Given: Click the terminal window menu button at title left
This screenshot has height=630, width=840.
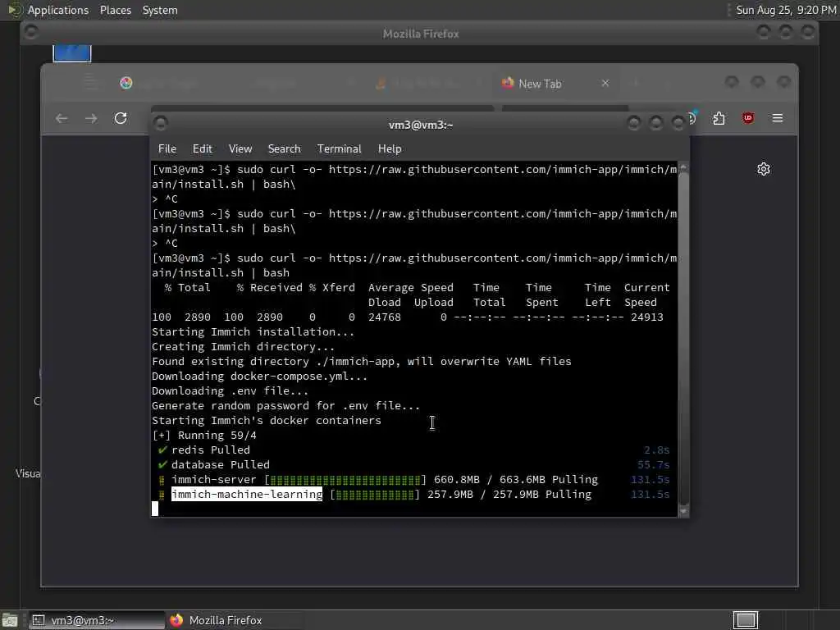Looking at the screenshot, I should click(x=160, y=123).
